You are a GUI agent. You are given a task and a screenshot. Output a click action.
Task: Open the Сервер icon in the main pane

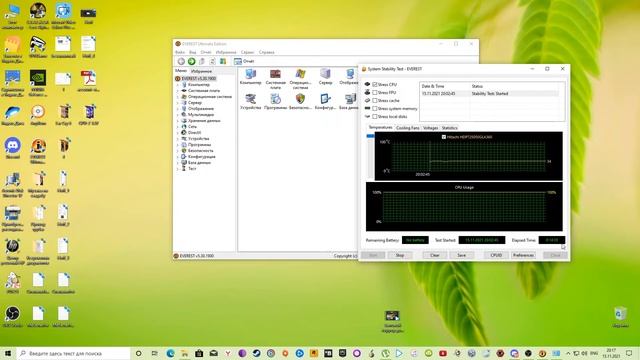click(x=325, y=76)
